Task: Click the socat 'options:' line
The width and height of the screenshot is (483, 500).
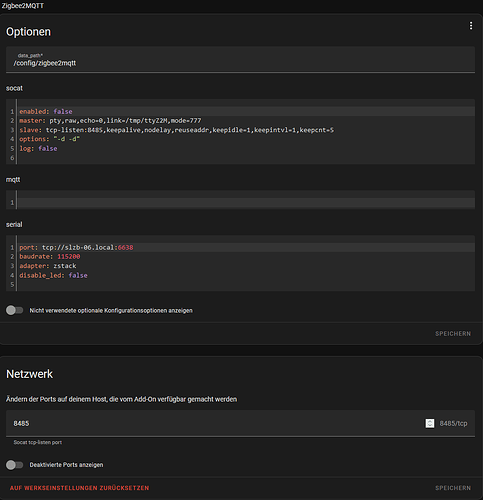Action: pyautogui.click(x=49, y=139)
